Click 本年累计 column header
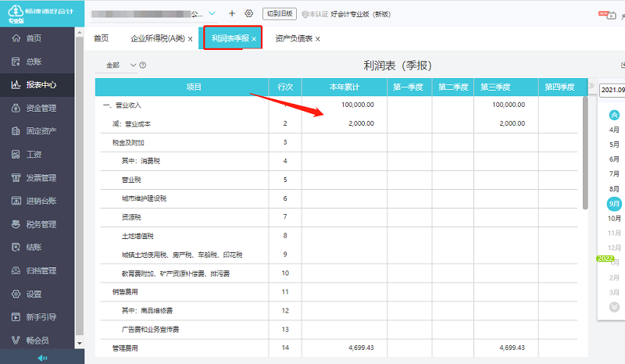Viewport: 625px width, 364px height. (345, 87)
